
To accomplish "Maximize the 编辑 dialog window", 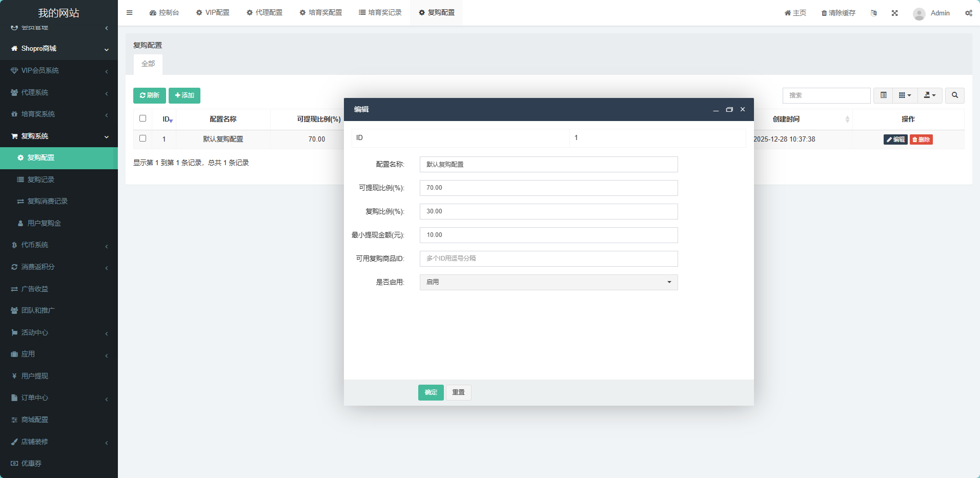I will click(x=729, y=110).
